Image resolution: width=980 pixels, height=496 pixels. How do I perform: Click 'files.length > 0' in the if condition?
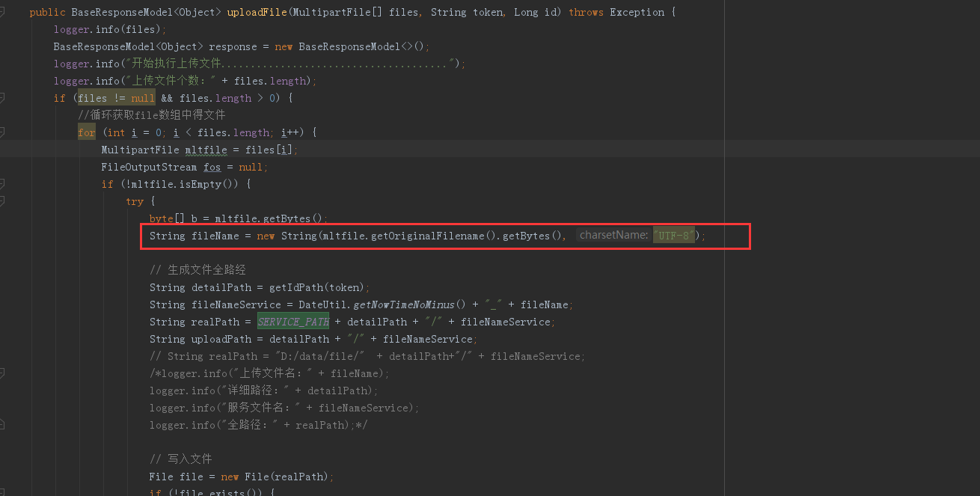227,98
